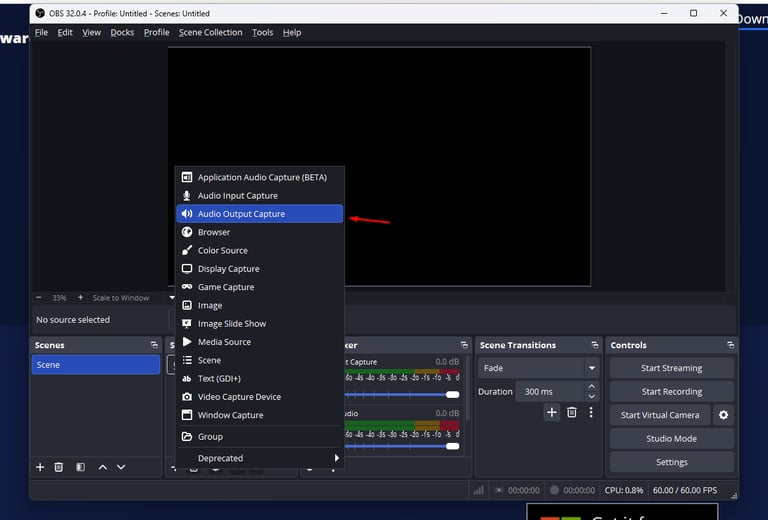Click Start Virtual Camera button
Screen dimensions: 768x520
coord(660,415)
